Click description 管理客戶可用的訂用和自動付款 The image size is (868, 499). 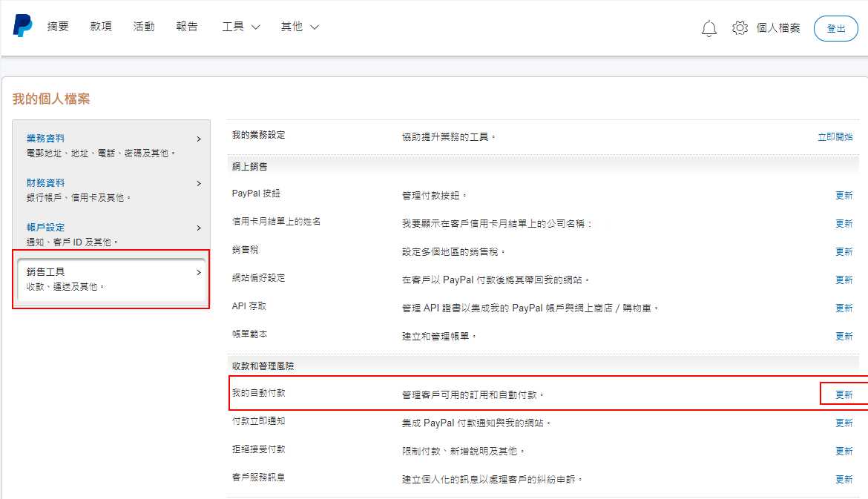click(473, 395)
